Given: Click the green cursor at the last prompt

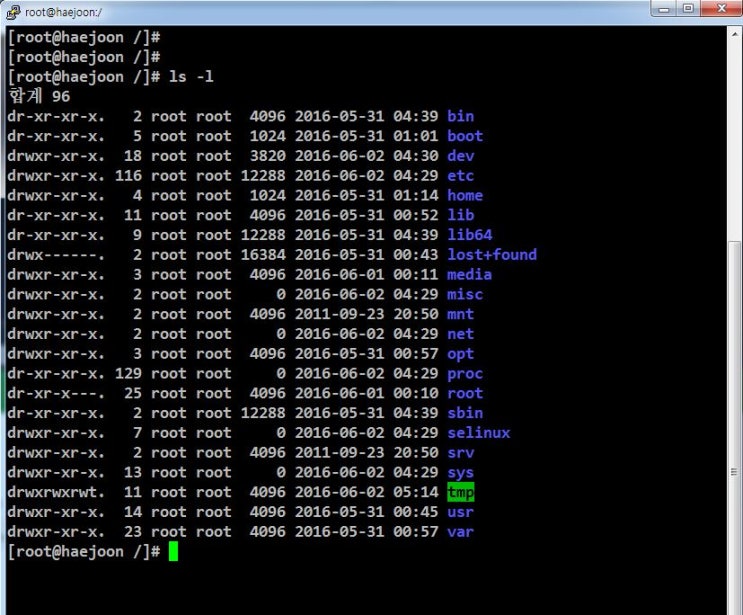Looking at the screenshot, I should [173, 552].
